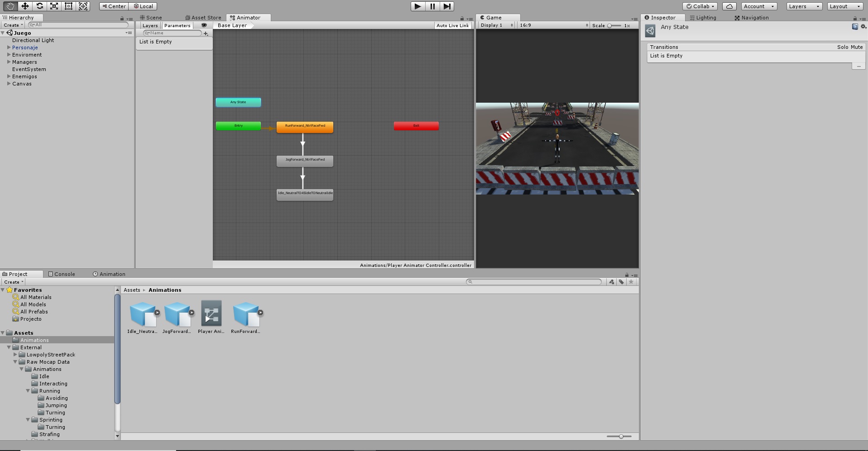Open the Collab dropdown
The height and width of the screenshot is (451, 868).
point(700,6)
